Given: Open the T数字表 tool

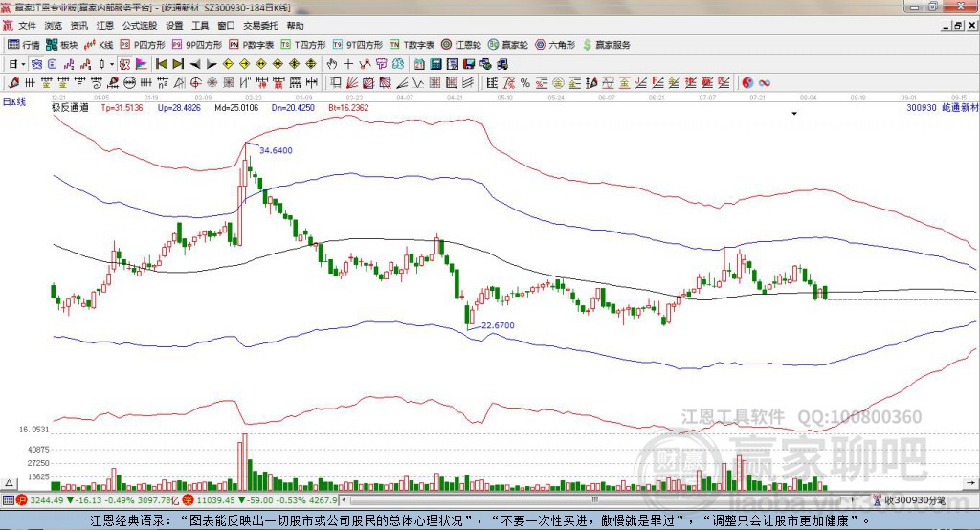Looking at the screenshot, I should pyautogui.click(x=412, y=45).
